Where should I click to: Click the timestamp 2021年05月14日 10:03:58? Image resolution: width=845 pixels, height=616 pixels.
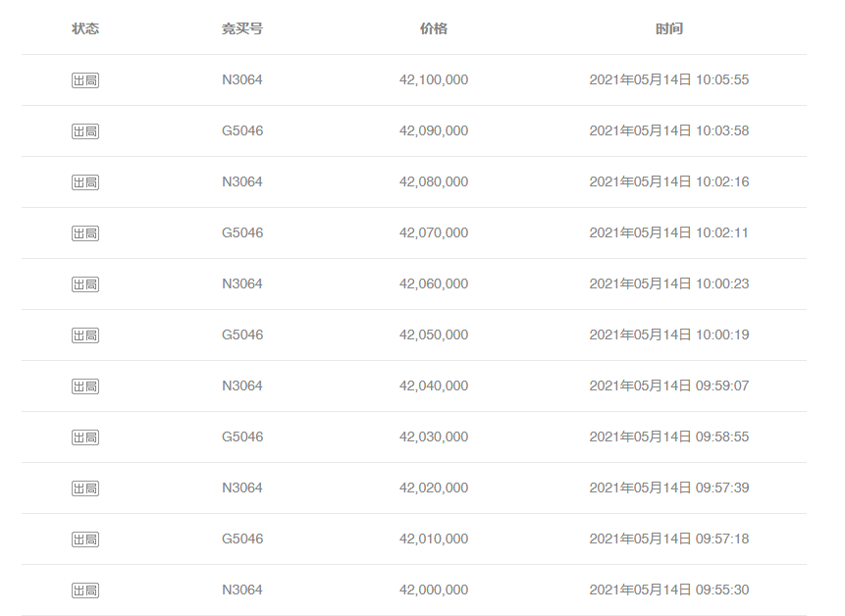click(x=669, y=131)
